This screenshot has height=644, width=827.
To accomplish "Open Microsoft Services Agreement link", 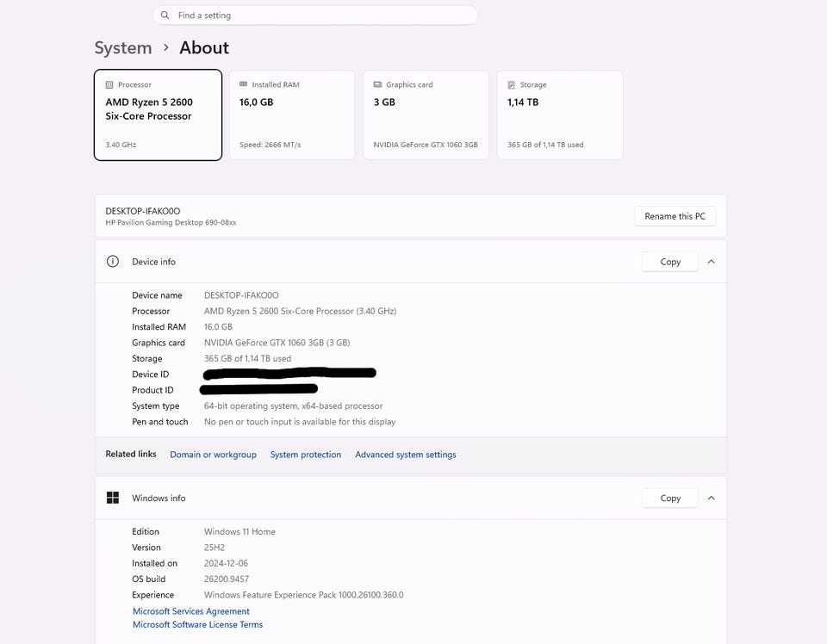I will (191, 611).
